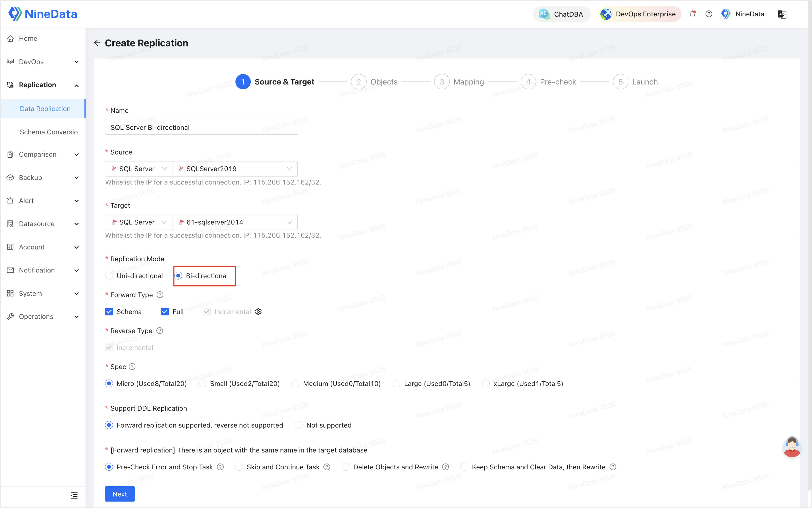
Task: Open the customer support avatar chat
Action: click(792, 447)
